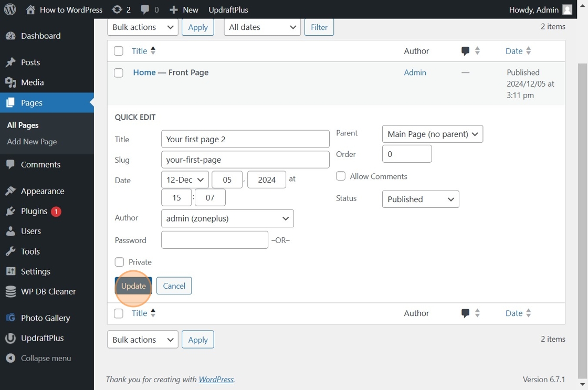Open the comments bubble in admin bar
The width and height of the screenshot is (588, 390).
click(145, 9)
